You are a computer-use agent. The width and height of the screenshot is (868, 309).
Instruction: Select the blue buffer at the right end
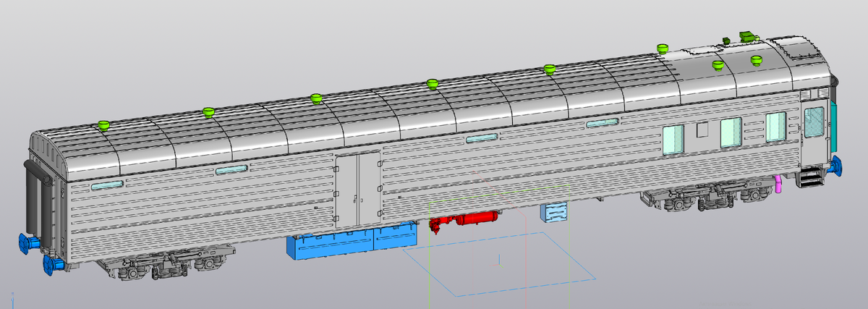coord(837,165)
